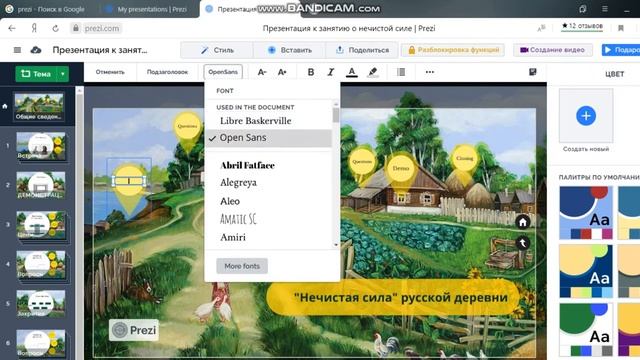Open highlight fill color tool
The image size is (640, 360).
(372, 72)
